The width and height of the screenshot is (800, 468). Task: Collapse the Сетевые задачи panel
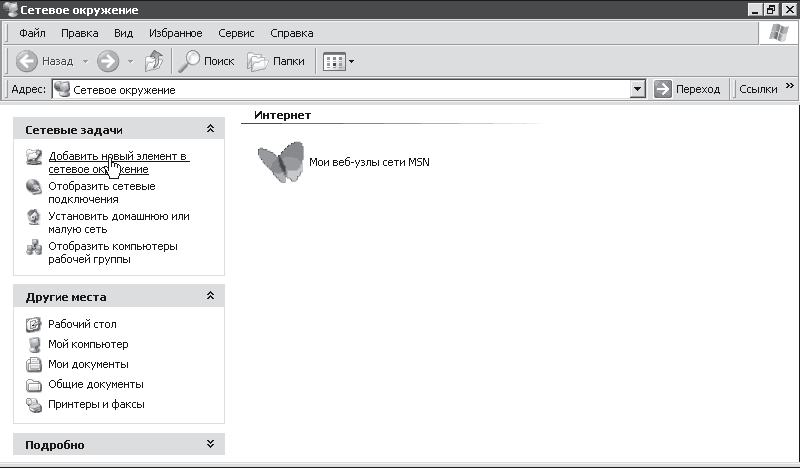210,130
